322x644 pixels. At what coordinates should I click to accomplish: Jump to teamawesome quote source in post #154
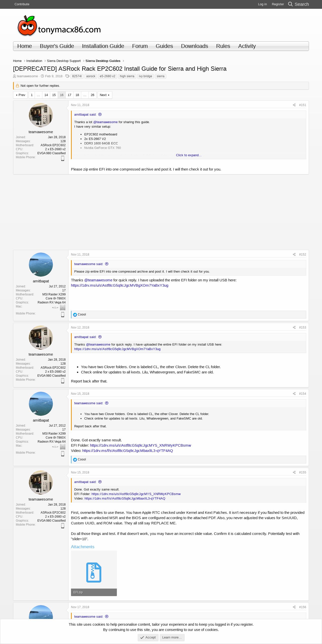pos(107,403)
